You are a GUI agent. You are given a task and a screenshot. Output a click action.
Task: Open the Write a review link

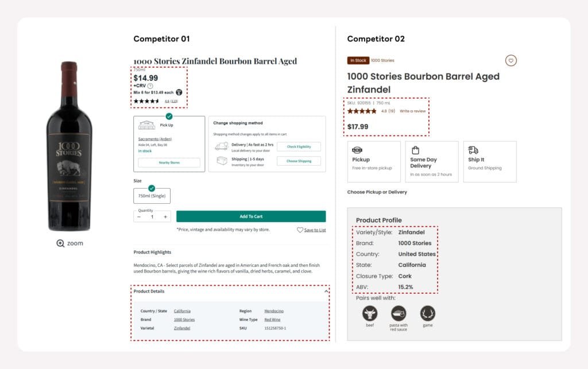pyautogui.click(x=412, y=111)
